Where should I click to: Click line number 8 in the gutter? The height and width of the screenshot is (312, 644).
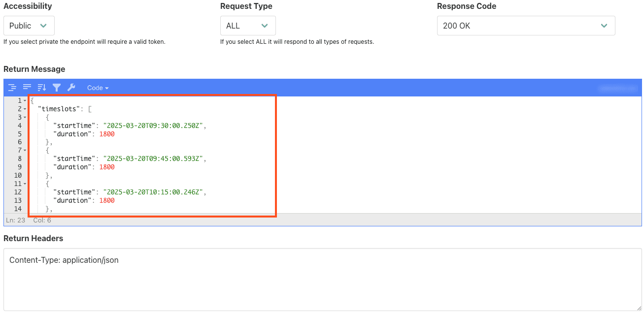(19, 158)
